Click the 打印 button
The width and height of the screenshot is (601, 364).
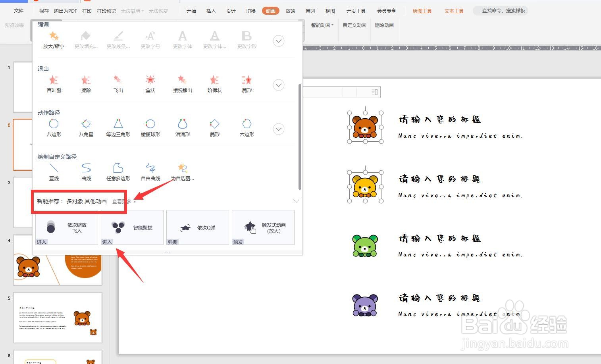tap(87, 11)
